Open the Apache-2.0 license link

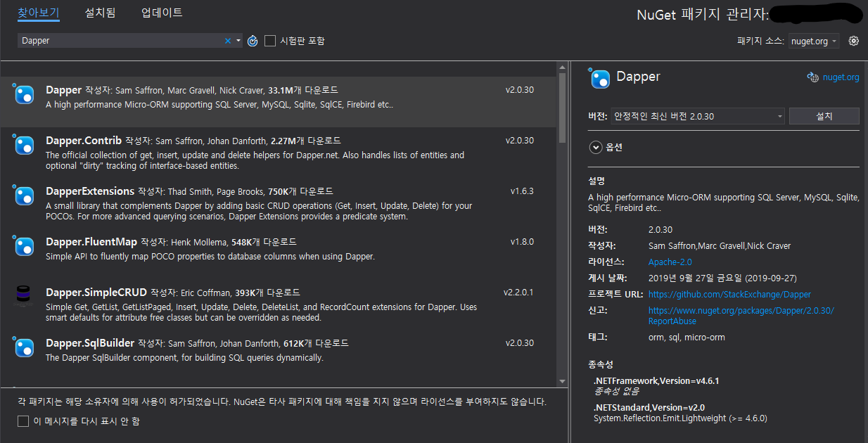click(x=670, y=262)
